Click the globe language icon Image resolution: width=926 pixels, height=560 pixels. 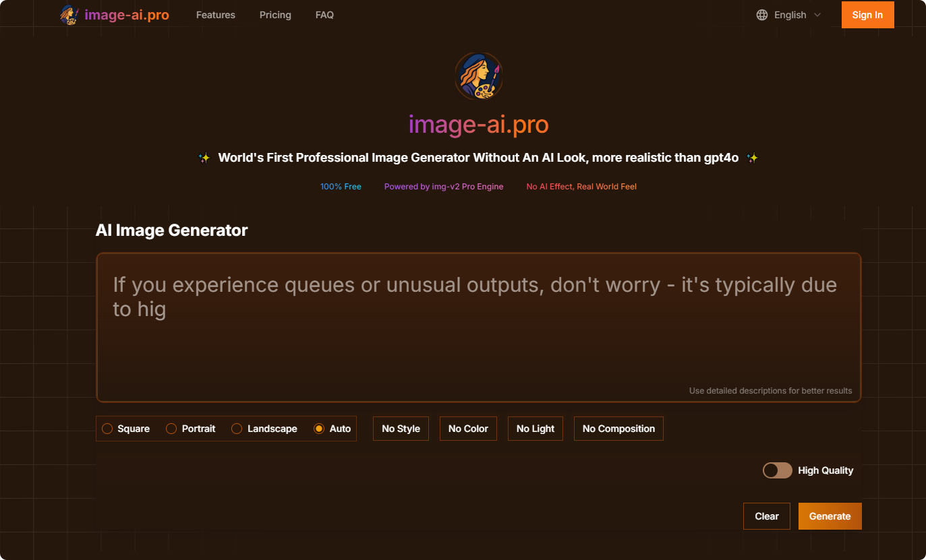point(762,15)
